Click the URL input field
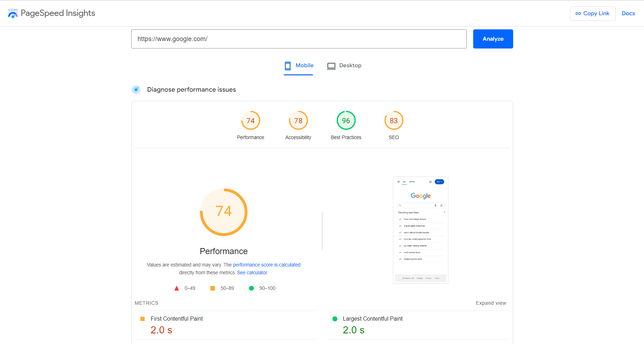This screenshot has width=644, height=344. click(x=299, y=39)
